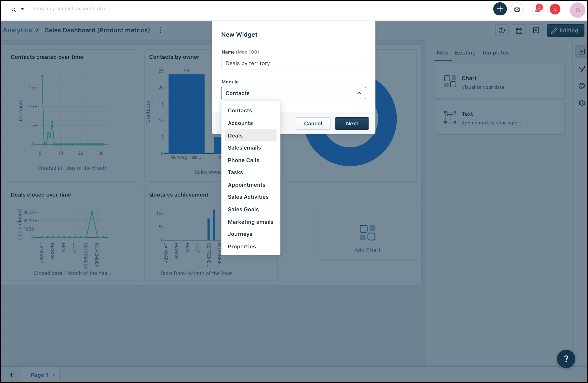Open the help question mark button
Screen dimensions: 588x383
566,359
